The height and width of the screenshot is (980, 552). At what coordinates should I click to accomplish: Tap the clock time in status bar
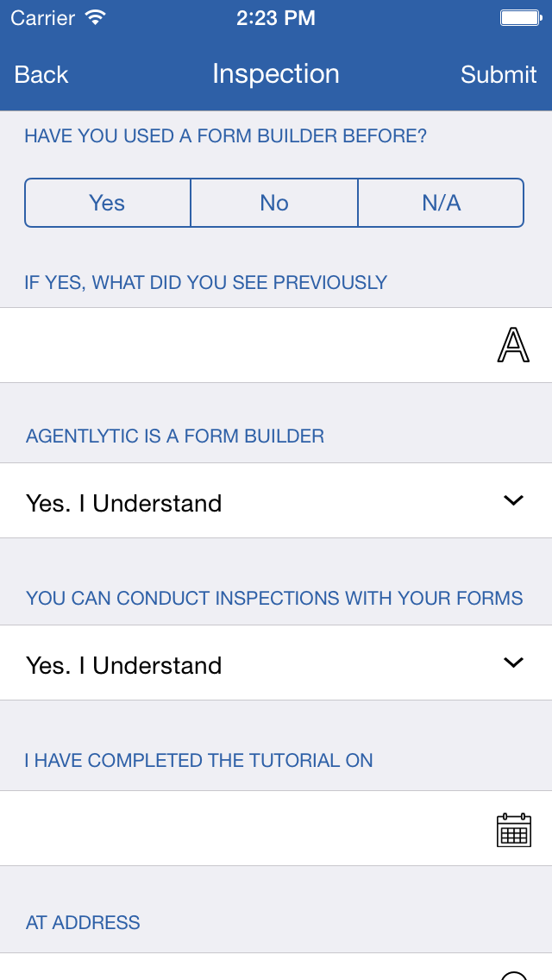276,18
